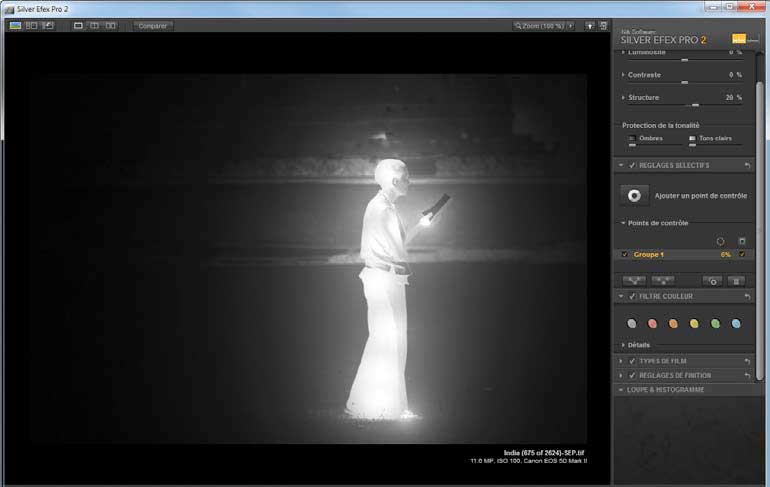770x487 pixels.
Task: Show image only browser icon
Action: click(15, 26)
